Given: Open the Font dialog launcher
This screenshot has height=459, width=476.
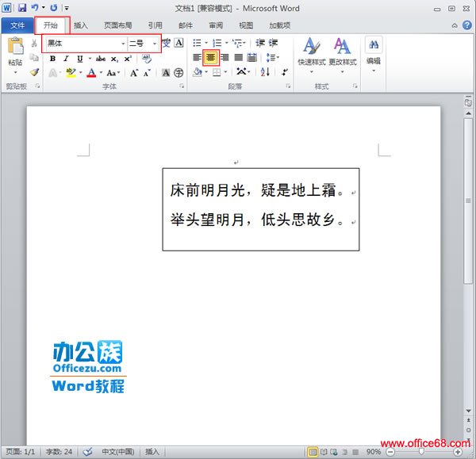Looking at the screenshot, I should [182, 86].
